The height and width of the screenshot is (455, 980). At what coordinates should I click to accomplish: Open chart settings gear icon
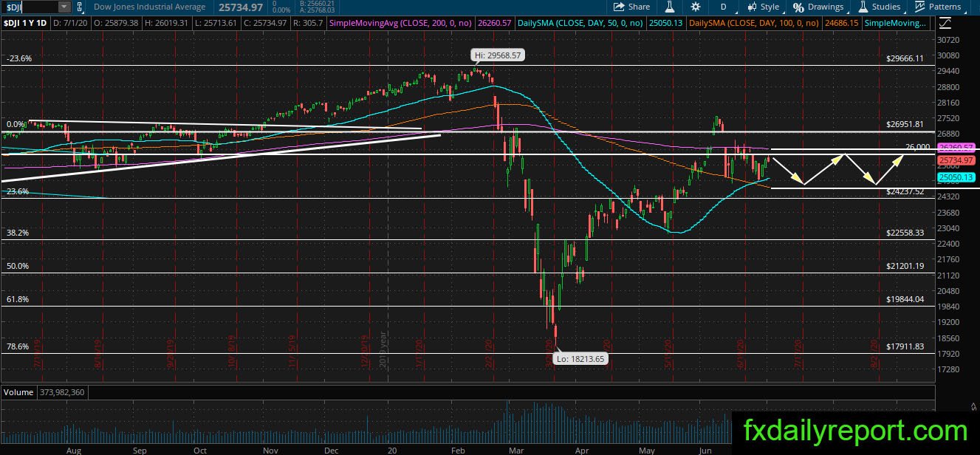pos(696,7)
